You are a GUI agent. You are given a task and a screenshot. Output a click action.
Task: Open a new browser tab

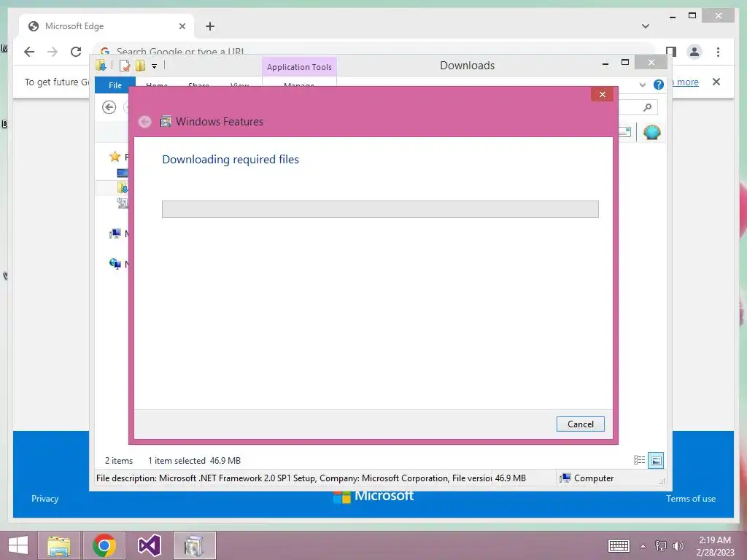pyautogui.click(x=210, y=26)
